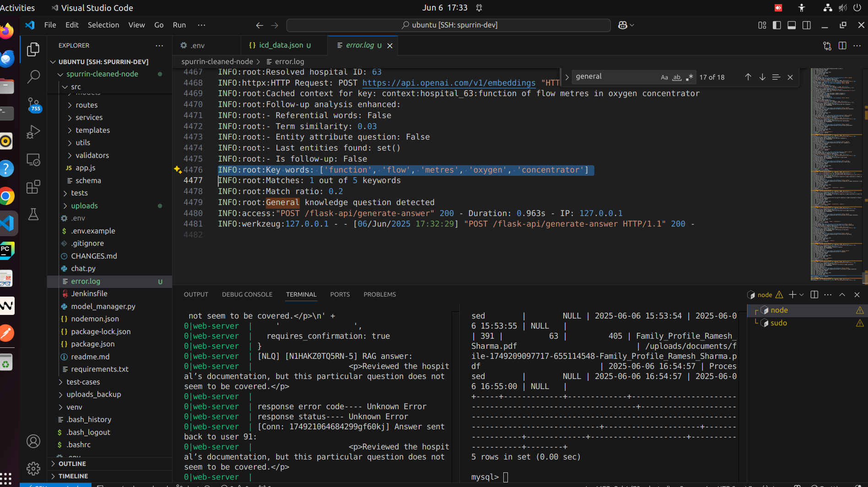Expand the routes folder
The height and width of the screenshot is (487, 868).
(x=86, y=105)
